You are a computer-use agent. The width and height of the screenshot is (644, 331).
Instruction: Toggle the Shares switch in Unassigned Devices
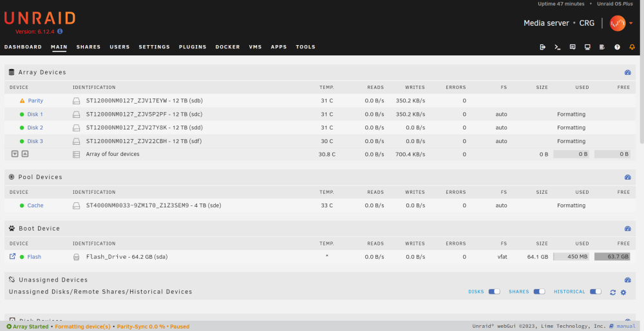(539, 292)
